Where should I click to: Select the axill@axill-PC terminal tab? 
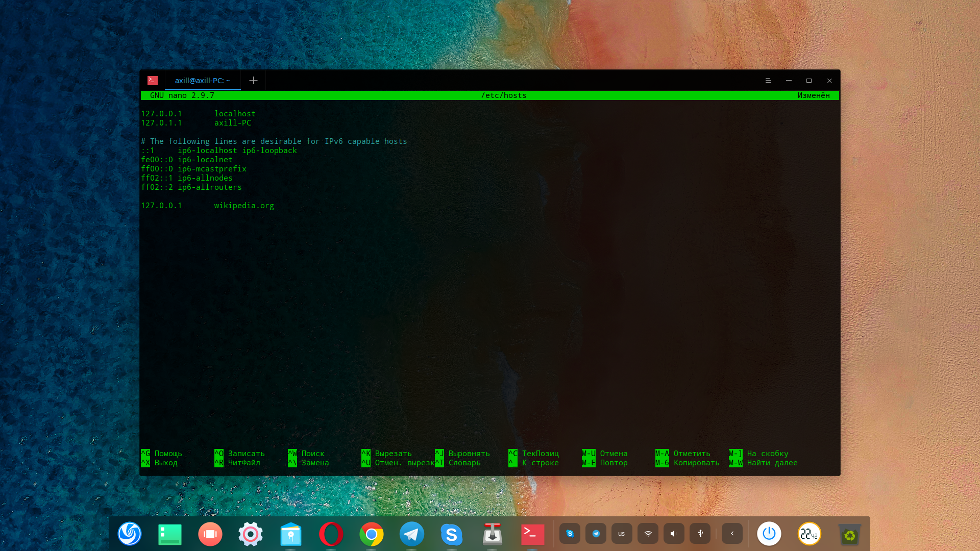(x=203, y=81)
